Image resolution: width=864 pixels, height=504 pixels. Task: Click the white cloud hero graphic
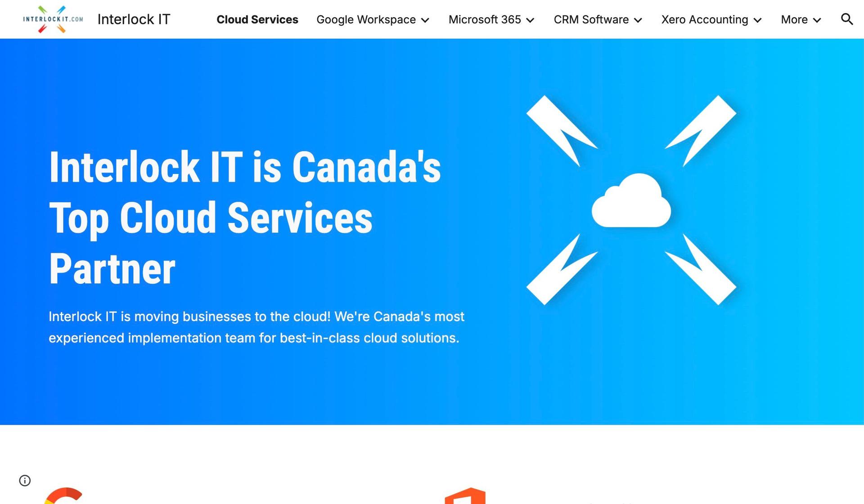point(631,201)
